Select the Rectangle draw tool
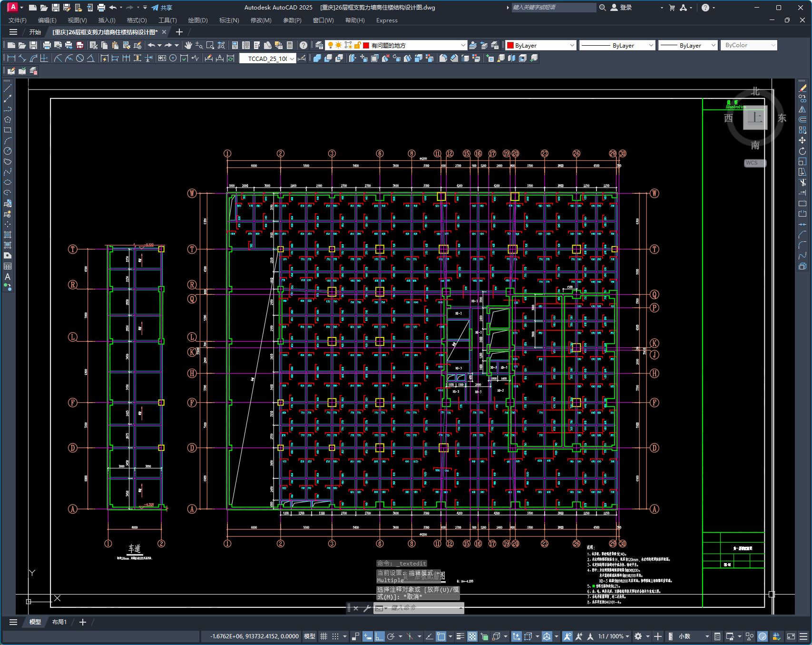 [8, 130]
